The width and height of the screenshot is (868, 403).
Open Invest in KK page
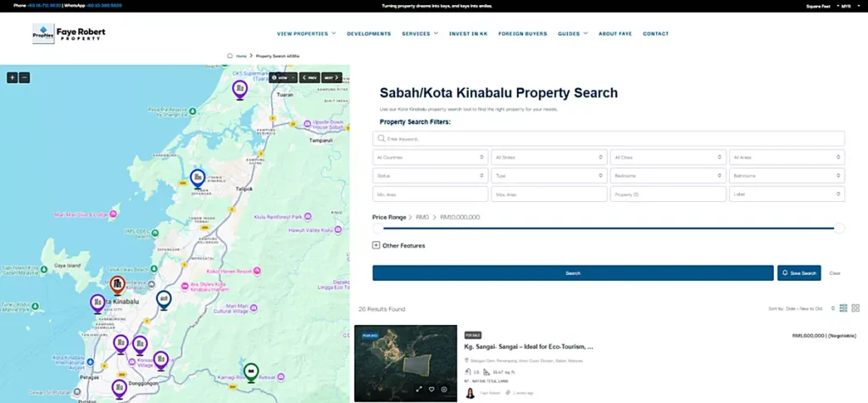(x=468, y=33)
